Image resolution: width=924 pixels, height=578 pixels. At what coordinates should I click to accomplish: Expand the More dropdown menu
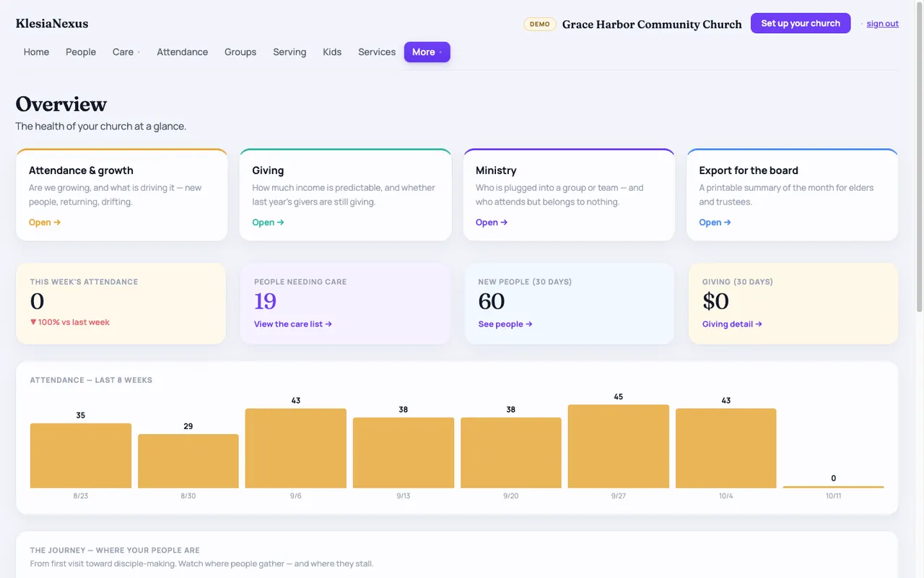coord(427,52)
